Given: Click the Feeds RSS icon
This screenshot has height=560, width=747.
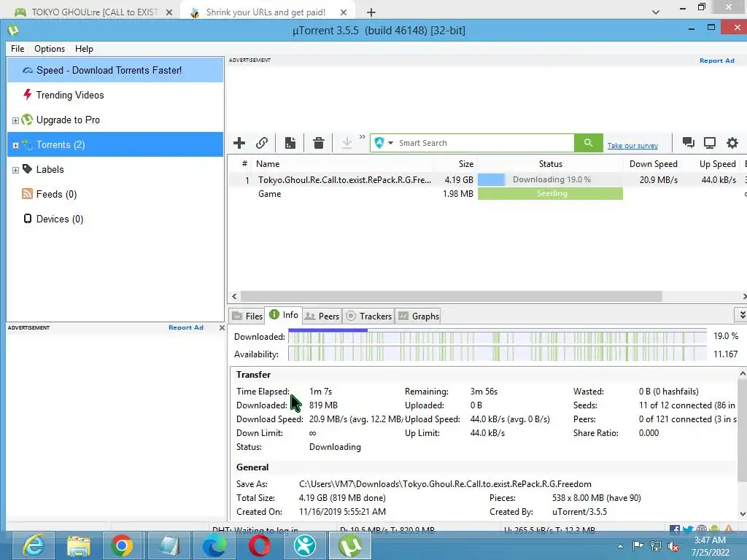Looking at the screenshot, I should tap(28, 194).
